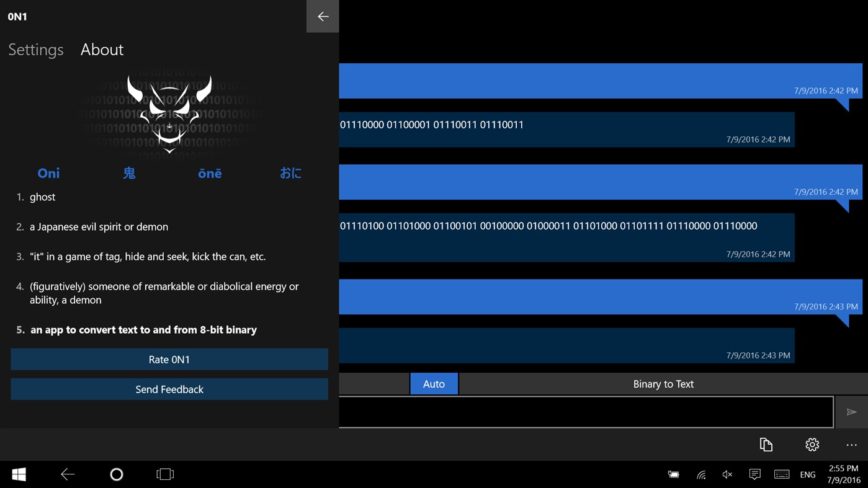Change the Binary to Text conversion mode
Screen dimensions: 868x488
tap(663, 383)
